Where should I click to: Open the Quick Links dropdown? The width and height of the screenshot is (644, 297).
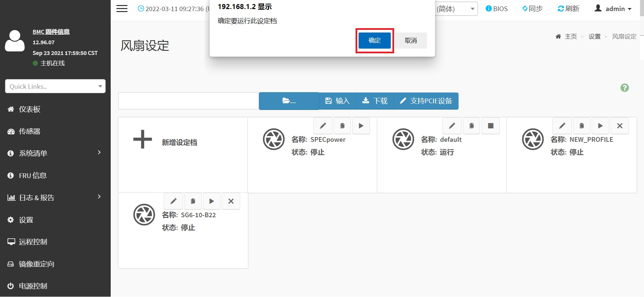(x=55, y=86)
